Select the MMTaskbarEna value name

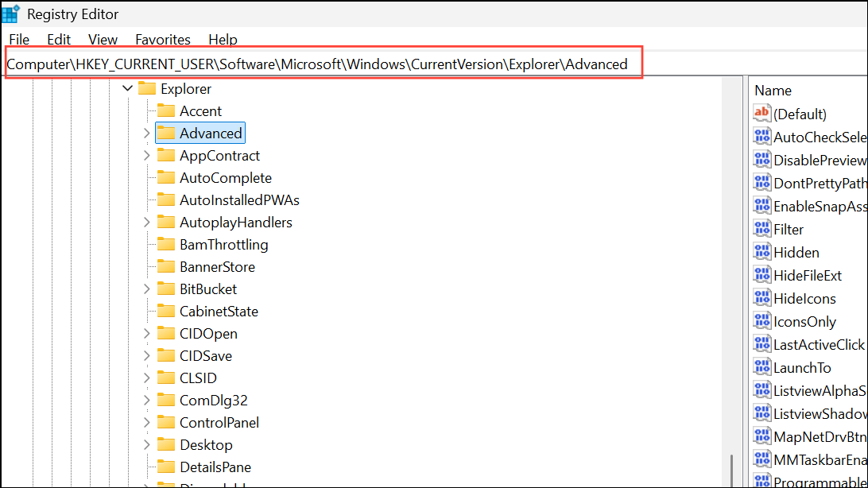(820, 459)
